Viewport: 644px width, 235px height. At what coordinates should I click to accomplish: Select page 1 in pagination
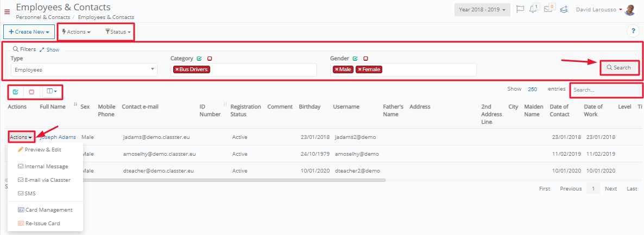[x=593, y=188]
